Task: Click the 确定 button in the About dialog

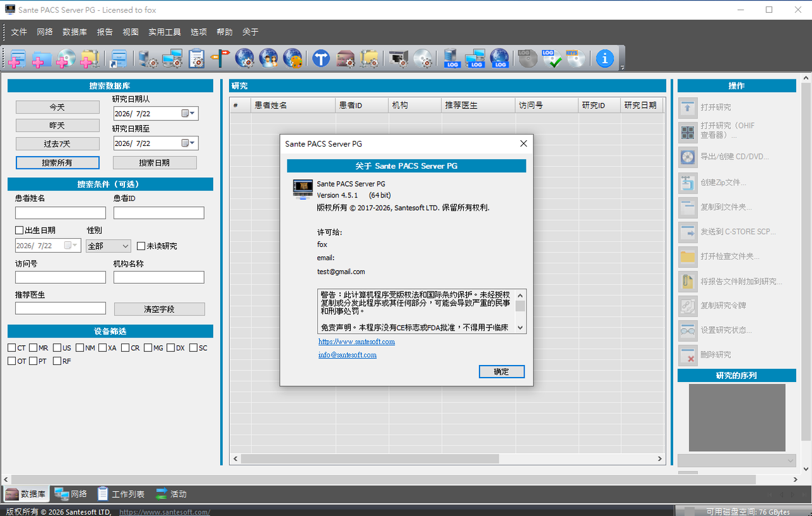Action: click(501, 372)
